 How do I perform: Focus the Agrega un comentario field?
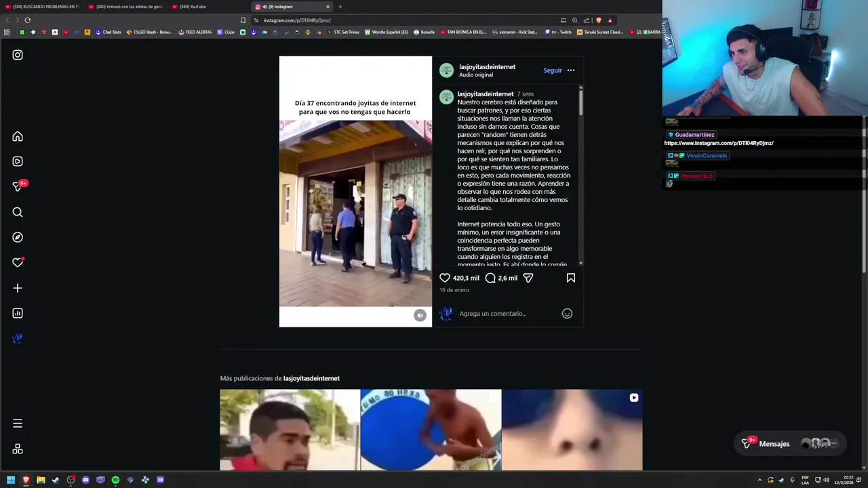507,313
